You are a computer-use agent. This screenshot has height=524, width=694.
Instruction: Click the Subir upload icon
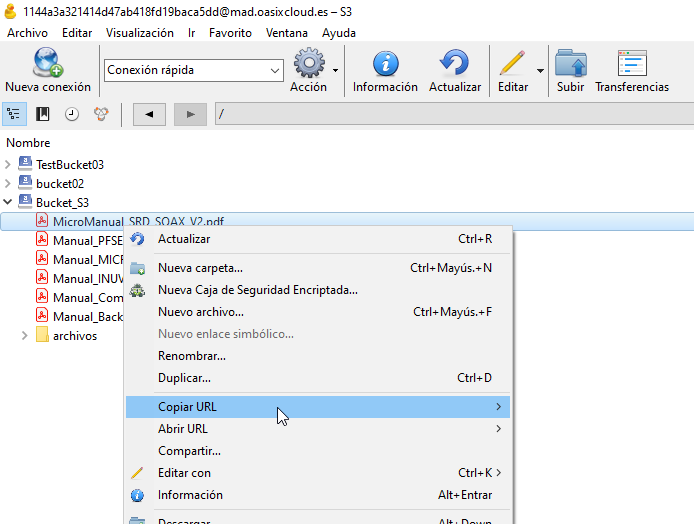point(571,64)
